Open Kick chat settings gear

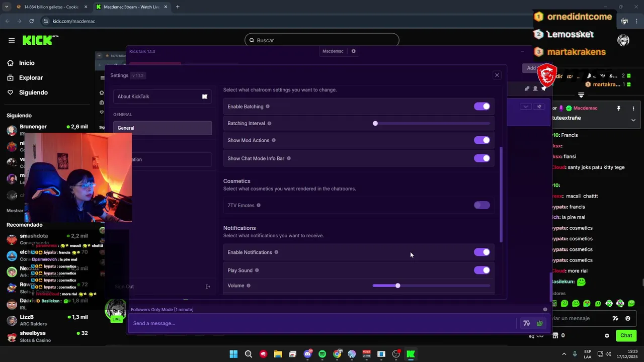607,336
